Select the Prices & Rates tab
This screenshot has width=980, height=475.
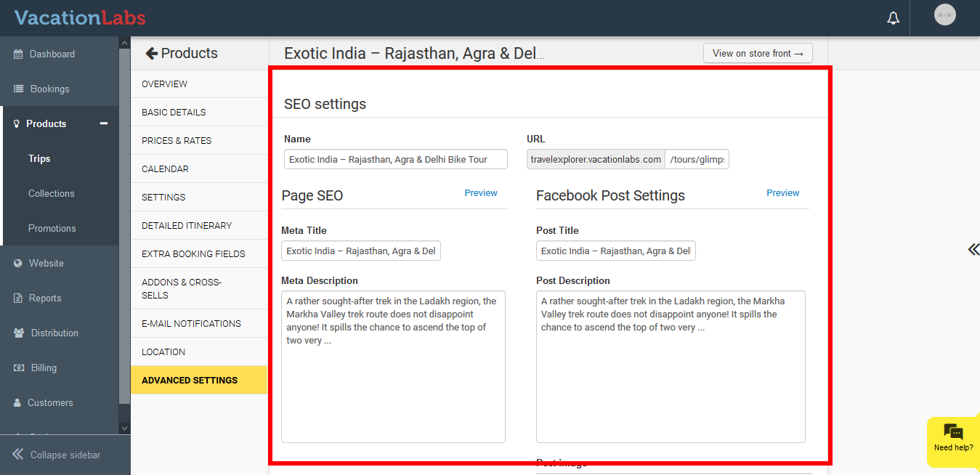tap(177, 141)
